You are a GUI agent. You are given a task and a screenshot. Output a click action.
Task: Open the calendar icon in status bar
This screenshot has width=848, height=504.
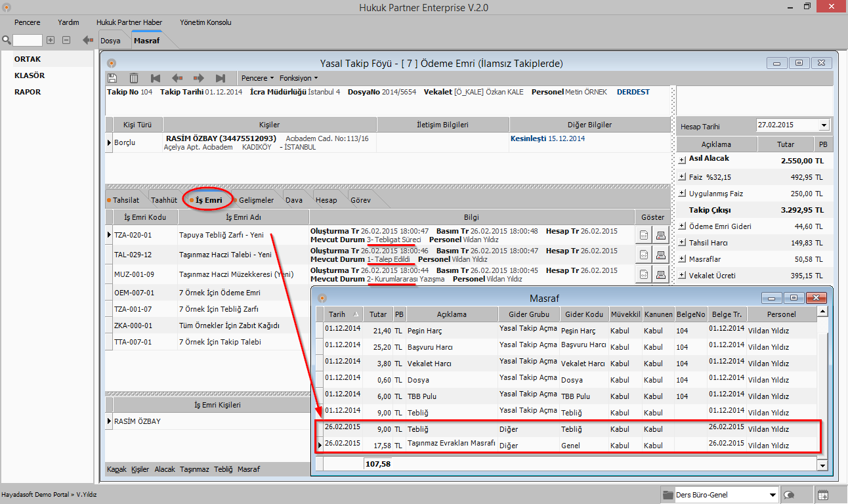pyautogui.click(x=823, y=495)
